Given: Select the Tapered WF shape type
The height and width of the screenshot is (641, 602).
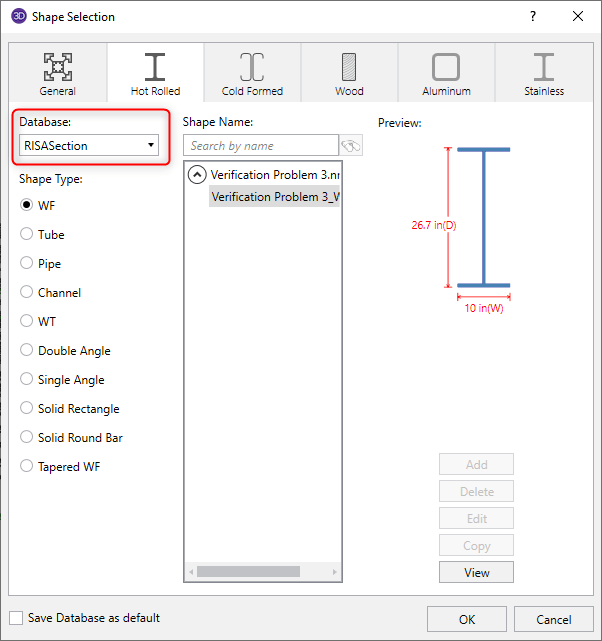Looking at the screenshot, I should (x=27, y=467).
